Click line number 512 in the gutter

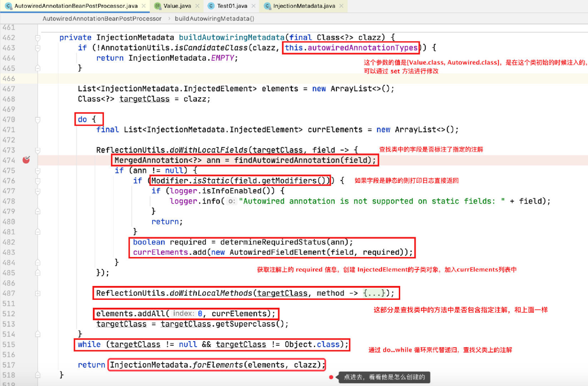[9, 314]
